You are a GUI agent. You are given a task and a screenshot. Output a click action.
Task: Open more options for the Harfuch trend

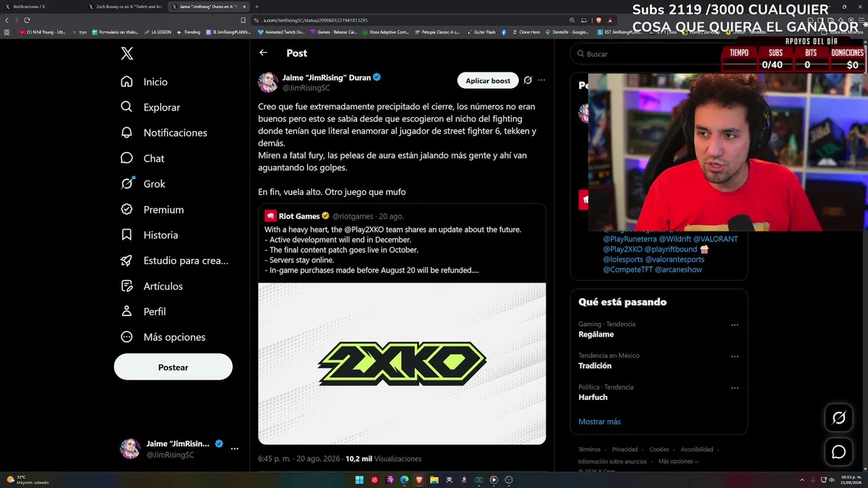coord(734,388)
